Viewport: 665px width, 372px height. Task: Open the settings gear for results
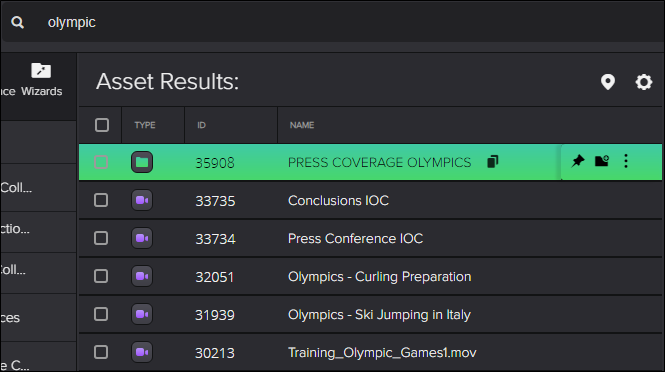(x=643, y=82)
